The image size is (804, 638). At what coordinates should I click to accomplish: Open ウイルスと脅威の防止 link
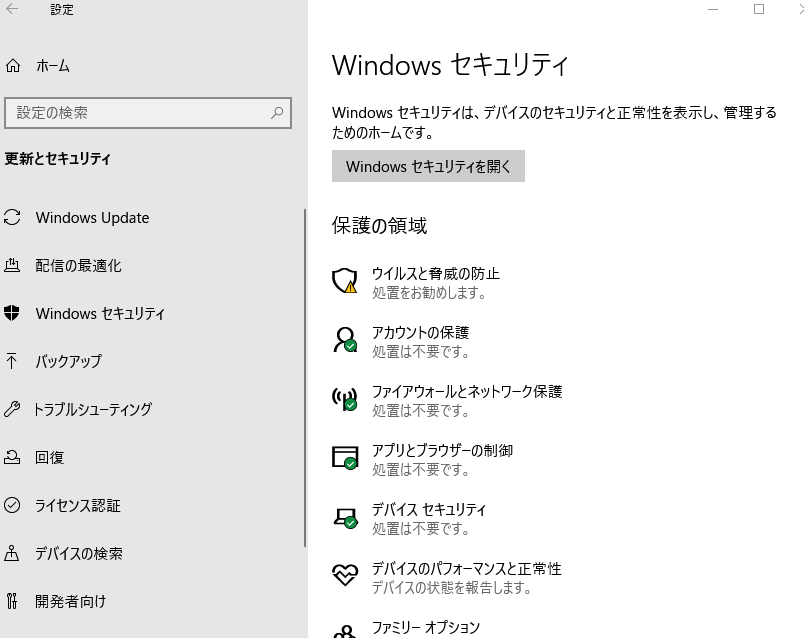click(x=436, y=273)
